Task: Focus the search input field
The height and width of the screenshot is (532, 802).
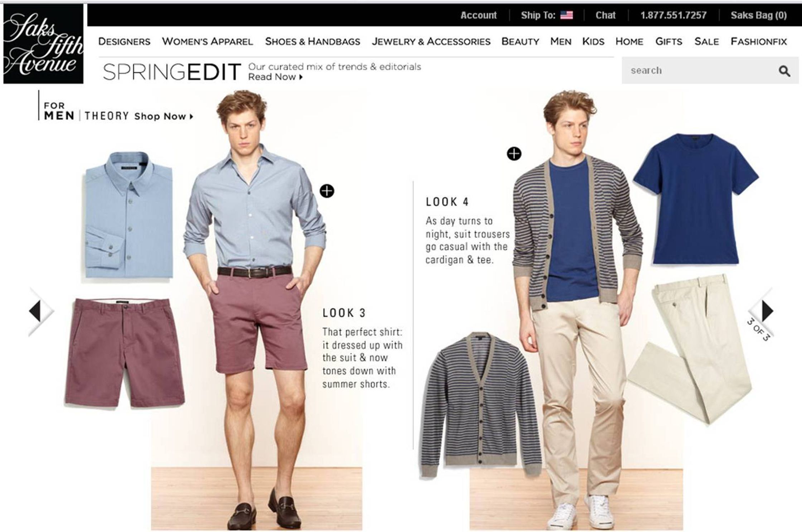Action: point(698,71)
